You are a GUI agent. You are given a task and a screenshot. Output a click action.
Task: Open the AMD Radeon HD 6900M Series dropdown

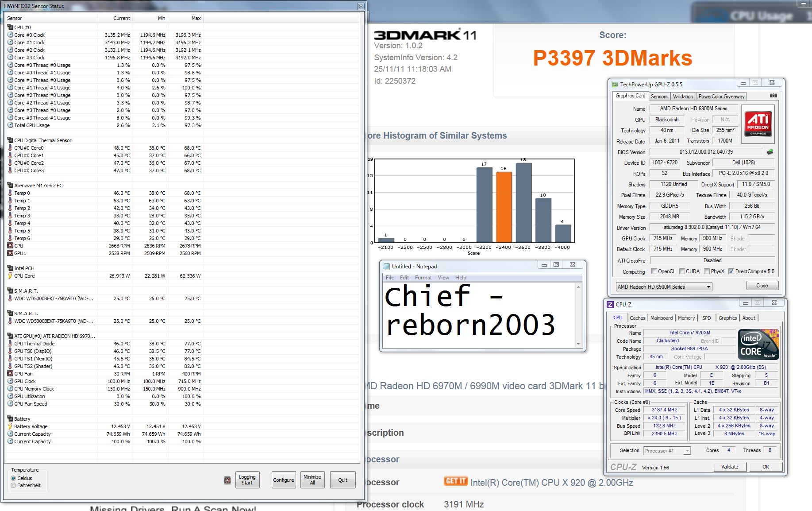pyautogui.click(x=664, y=287)
